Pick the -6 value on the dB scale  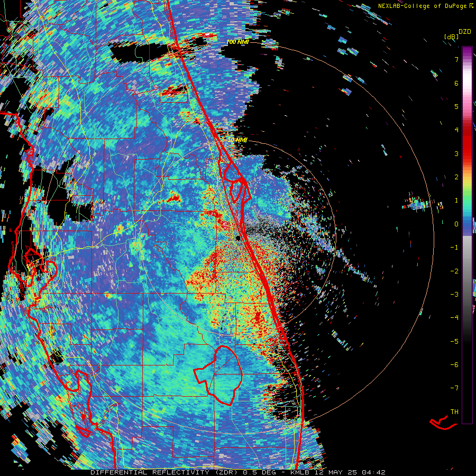point(454,364)
